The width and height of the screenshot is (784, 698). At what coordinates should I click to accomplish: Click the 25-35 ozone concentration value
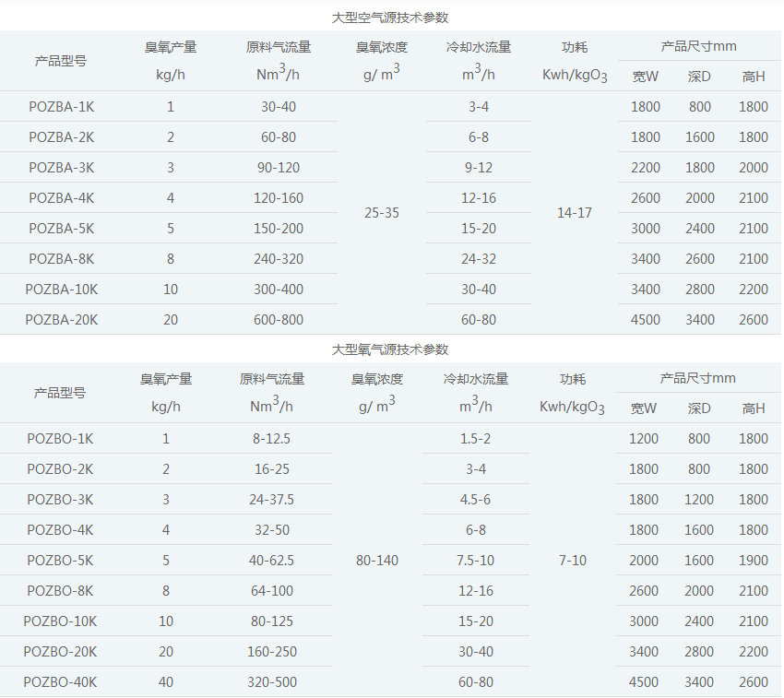tap(382, 213)
